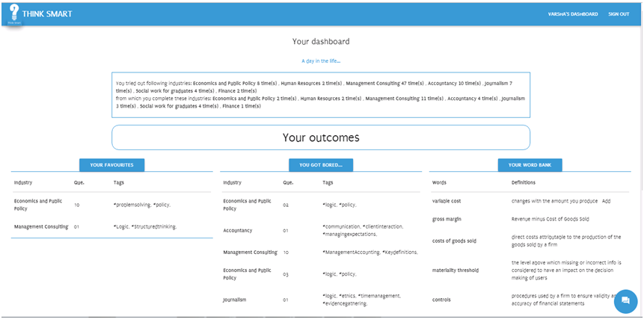This screenshot has height=319, width=644.
Task: Click Sign Out in the header
Action: coord(619,14)
